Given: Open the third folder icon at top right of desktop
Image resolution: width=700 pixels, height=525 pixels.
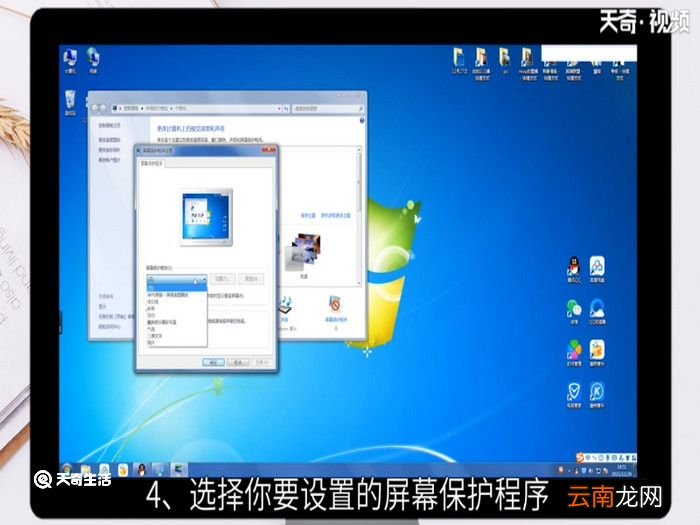Looking at the screenshot, I should tap(505, 61).
